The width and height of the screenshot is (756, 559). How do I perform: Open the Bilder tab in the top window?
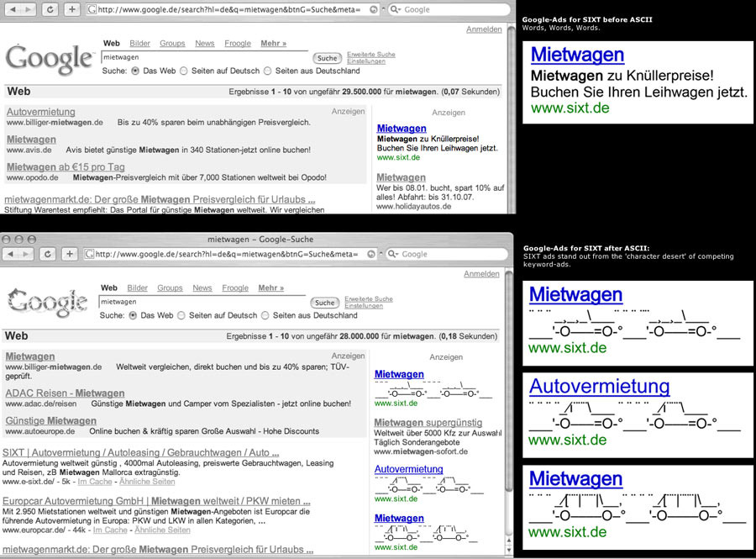pyautogui.click(x=139, y=44)
